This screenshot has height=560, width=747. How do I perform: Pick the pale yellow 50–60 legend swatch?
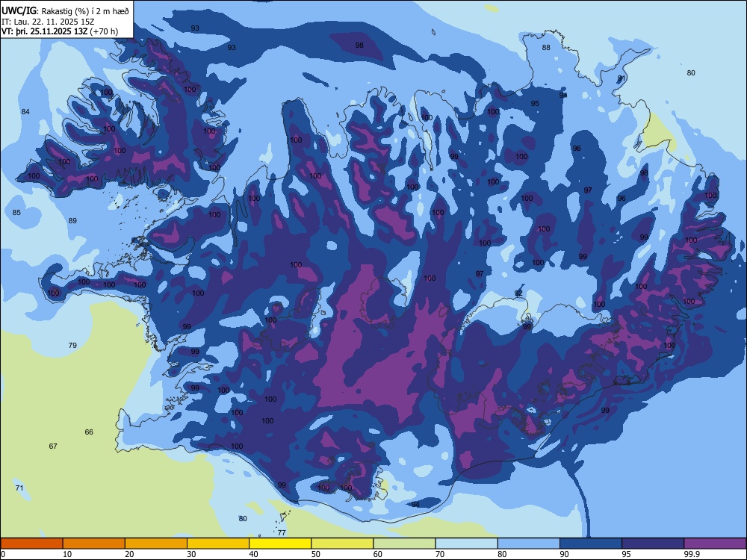pos(342,544)
